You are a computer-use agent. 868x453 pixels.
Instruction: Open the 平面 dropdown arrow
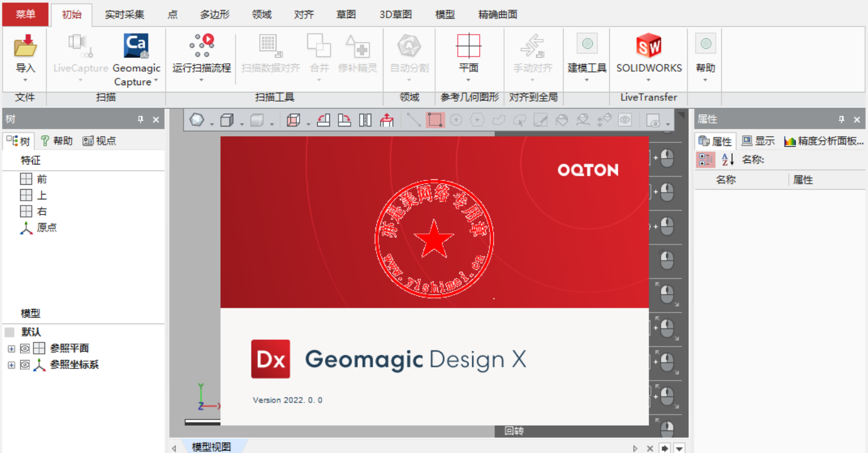(469, 80)
